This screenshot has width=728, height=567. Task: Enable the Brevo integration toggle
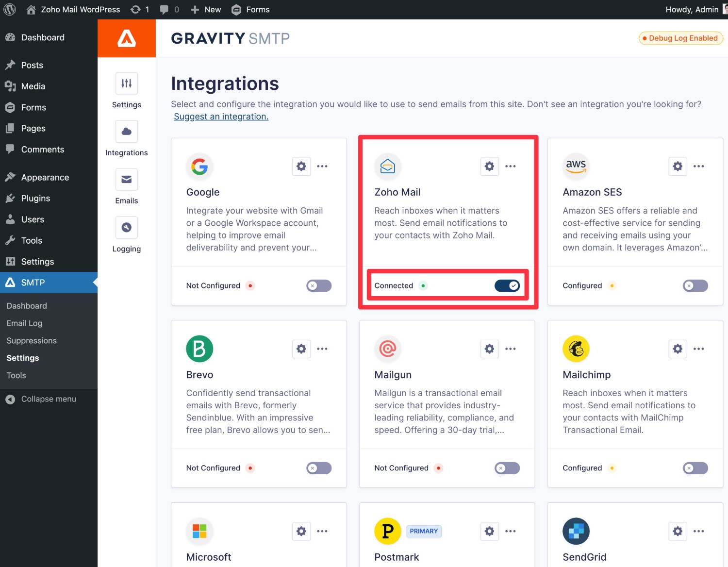[x=319, y=468]
